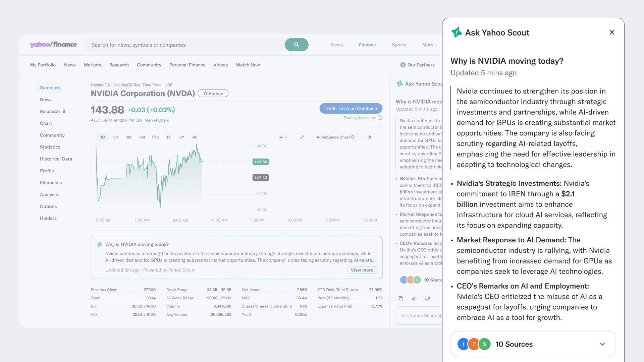The image size is (644, 362).
Task: Select the 1M chart range
Action: click(x=129, y=137)
